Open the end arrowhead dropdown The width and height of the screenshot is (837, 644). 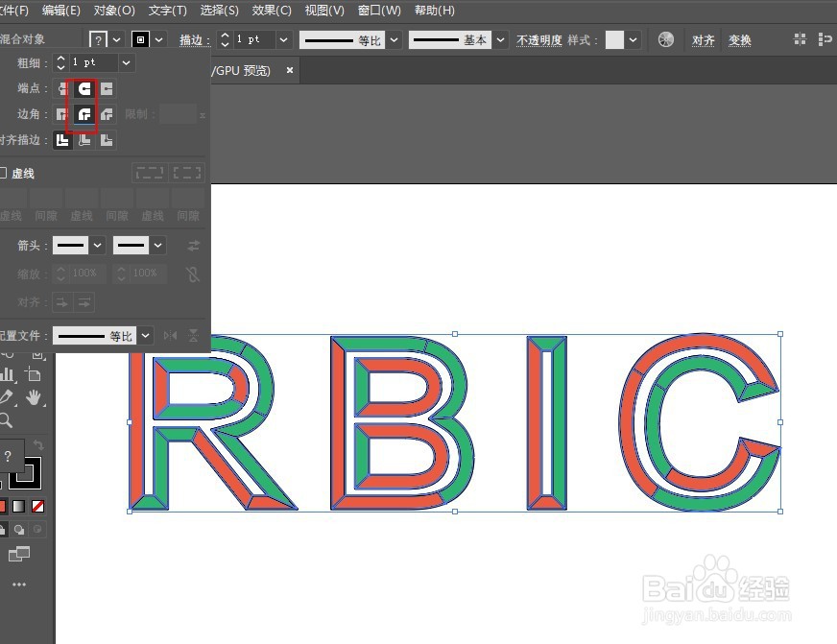point(158,246)
